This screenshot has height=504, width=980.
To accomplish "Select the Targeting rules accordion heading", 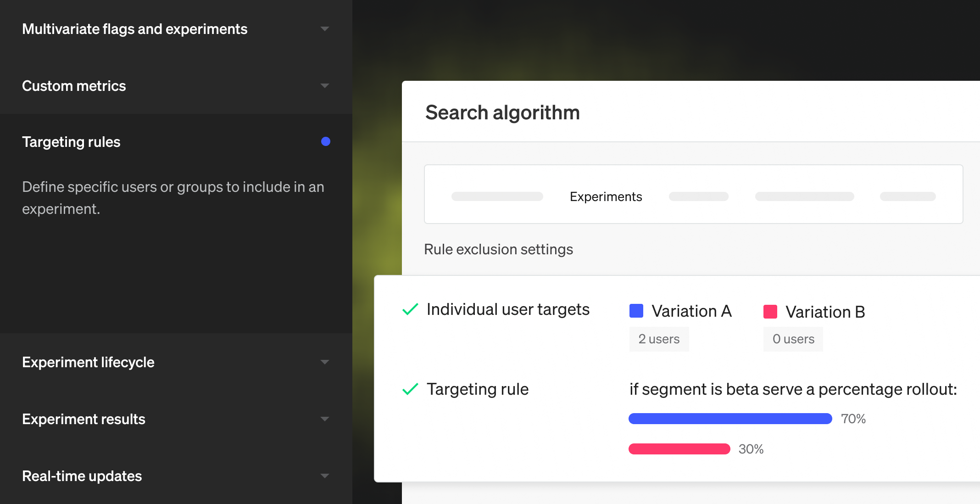I will point(71,142).
